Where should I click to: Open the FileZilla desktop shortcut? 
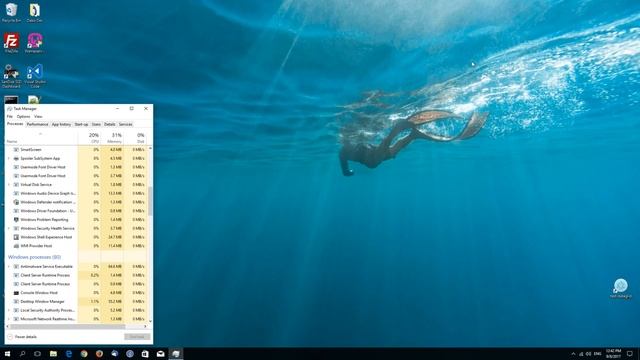click(11, 43)
